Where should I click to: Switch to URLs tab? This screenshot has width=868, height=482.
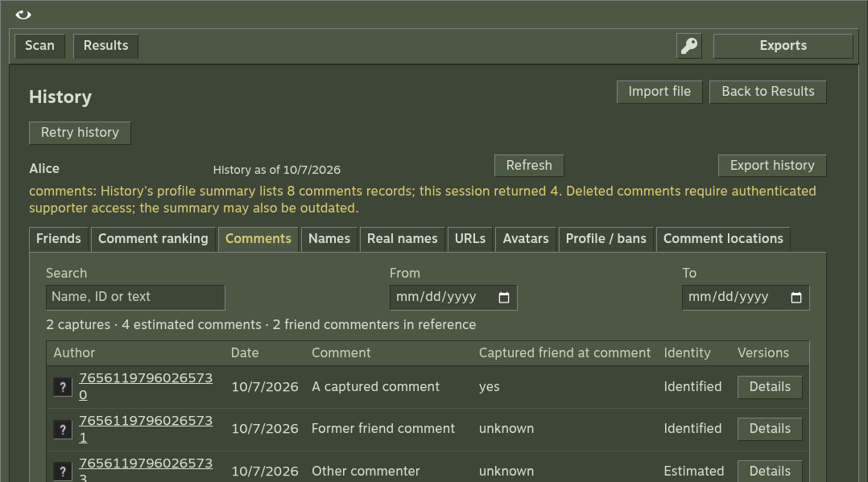pos(470,239)
